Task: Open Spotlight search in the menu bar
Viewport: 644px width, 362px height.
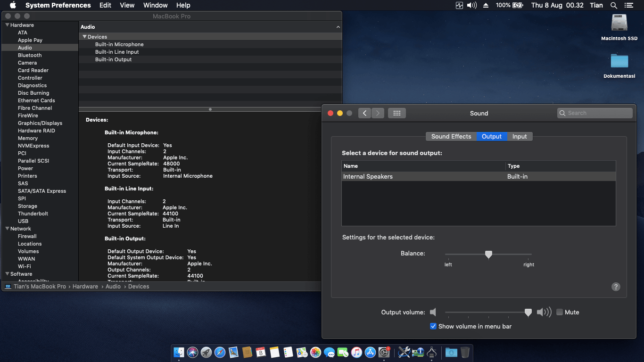Action: [x=613, y=5]
